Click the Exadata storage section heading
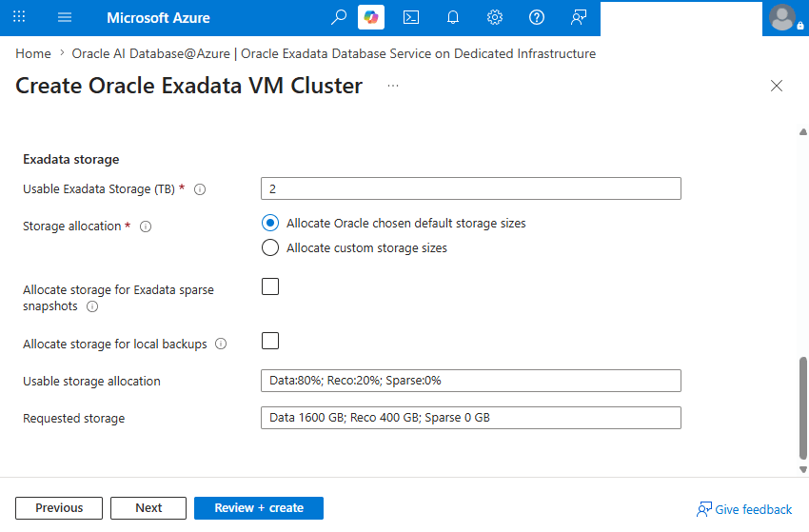Screen dimensions: 809x532 click(71, 160)
